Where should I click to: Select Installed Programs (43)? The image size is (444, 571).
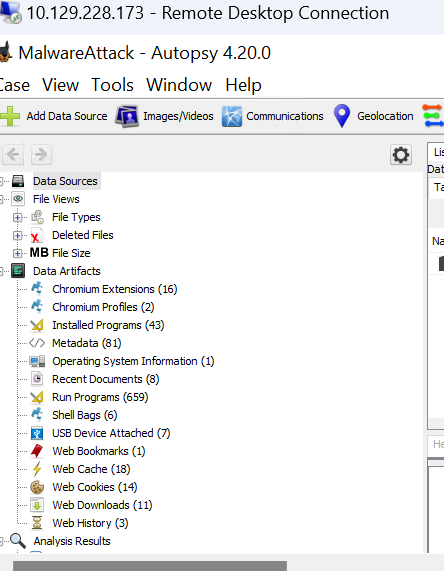pos(108,325)
